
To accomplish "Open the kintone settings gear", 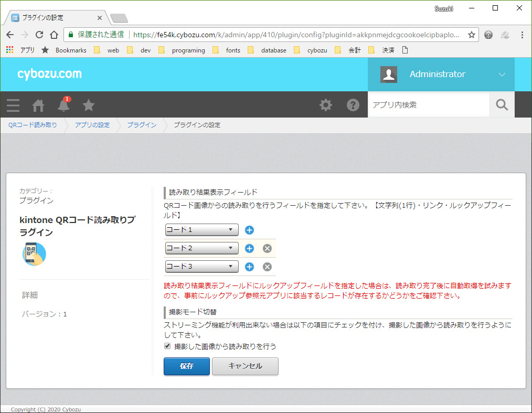I will [x=326, y=105].
